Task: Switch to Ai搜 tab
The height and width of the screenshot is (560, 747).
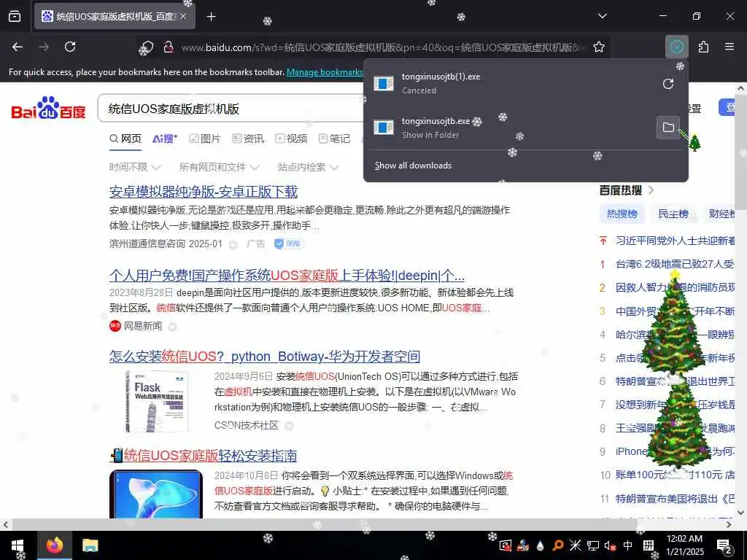Action: (165, 139)
